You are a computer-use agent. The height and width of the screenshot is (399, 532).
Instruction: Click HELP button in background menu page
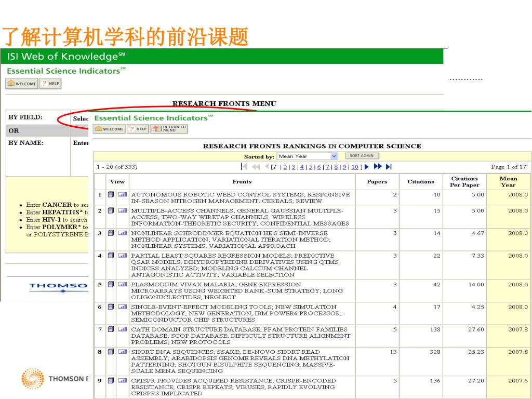50,84
